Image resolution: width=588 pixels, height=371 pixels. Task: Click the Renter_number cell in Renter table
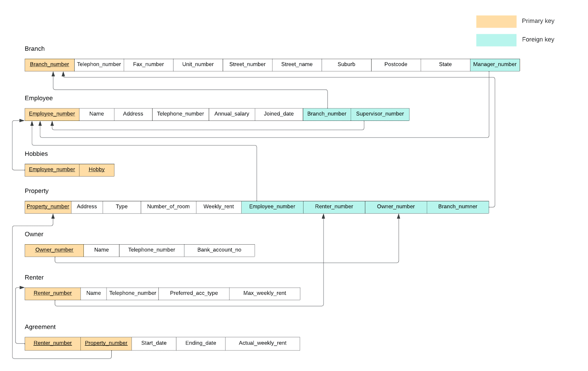53,293
